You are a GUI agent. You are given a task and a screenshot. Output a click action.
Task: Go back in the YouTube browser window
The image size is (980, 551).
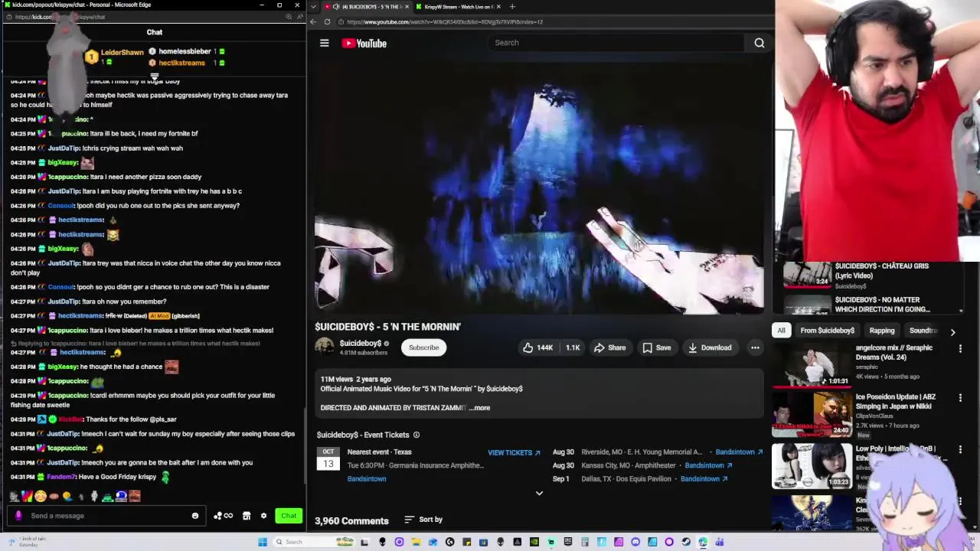313,21
